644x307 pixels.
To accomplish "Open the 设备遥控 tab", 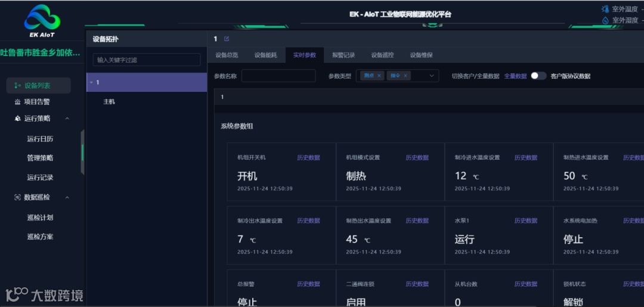I will coord(382,55).
